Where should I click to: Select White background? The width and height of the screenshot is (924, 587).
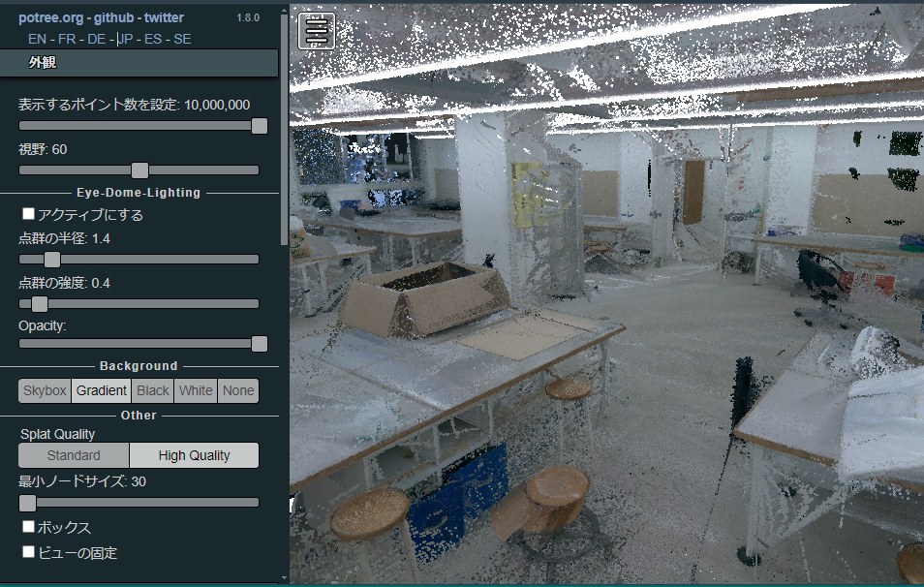[x=196, y=390]
